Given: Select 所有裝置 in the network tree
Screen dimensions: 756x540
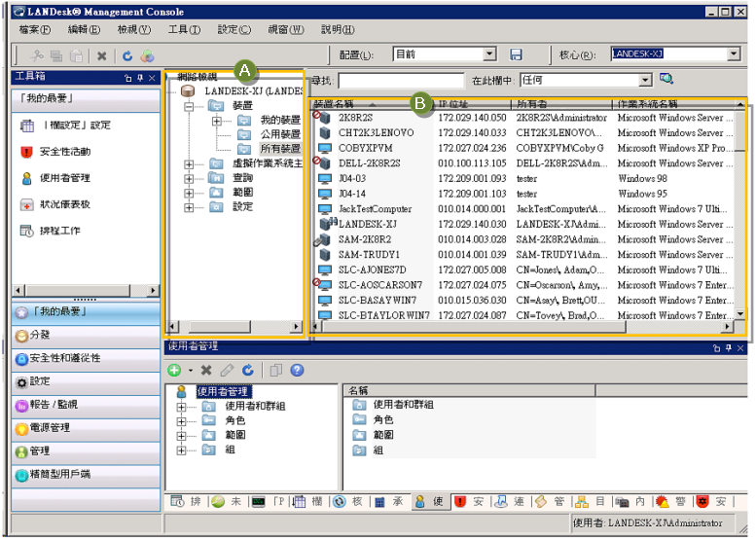Looking at the screenshot, I should [279, 149].
